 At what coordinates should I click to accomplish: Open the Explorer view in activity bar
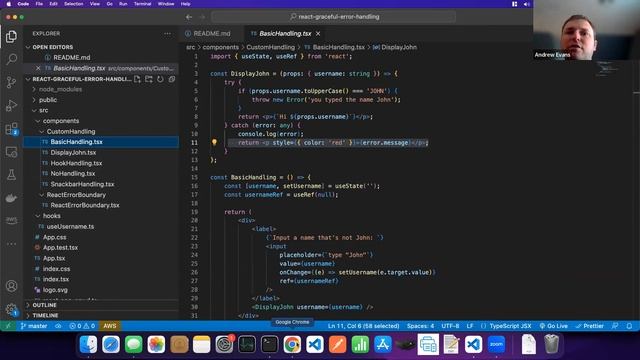coord(11,36)
